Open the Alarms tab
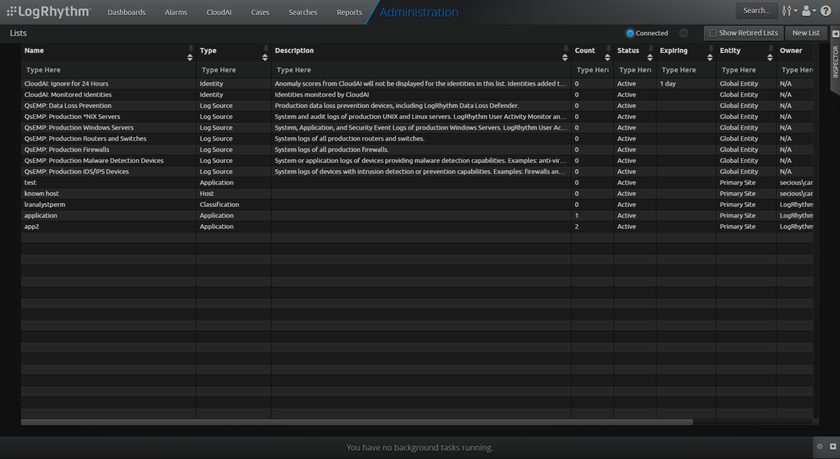 (x=176, y=12)
